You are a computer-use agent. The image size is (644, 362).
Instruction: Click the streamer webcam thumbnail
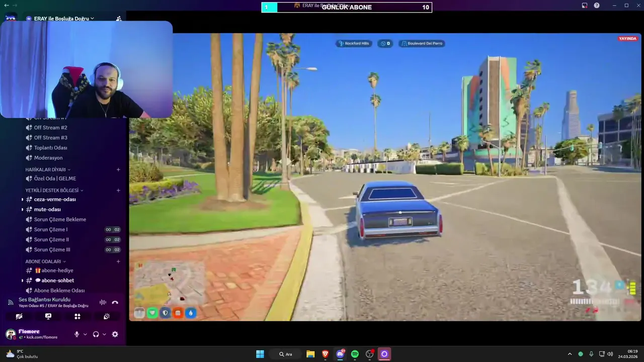coord(87,69)
